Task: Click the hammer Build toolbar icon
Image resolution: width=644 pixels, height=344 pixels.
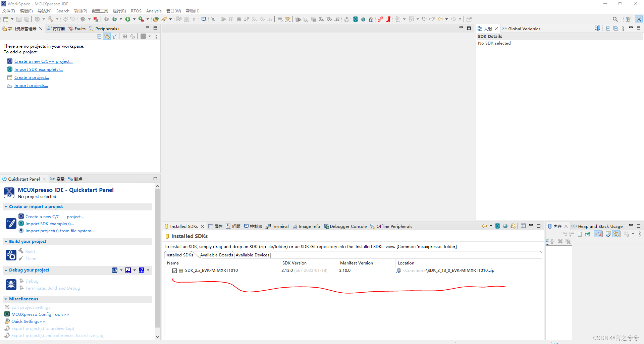Action: [x=50, y=19]
